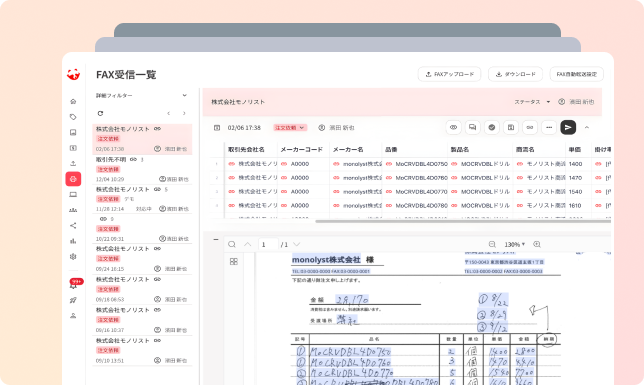Zoom in the fax document viewer
Viewport: 644px width, 385px height.
tap(537, 244)
